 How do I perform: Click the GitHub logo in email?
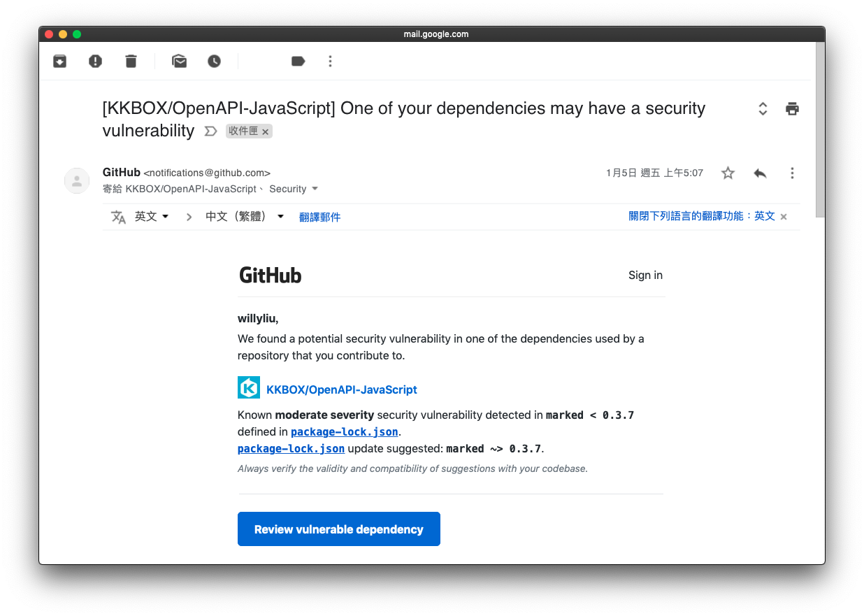[271, 275]
